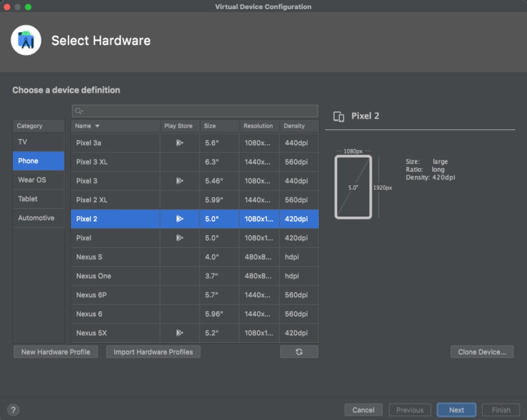Click 440dpi density in Pixel 3a row
The image size is (527, 420).
click(299, 142)
